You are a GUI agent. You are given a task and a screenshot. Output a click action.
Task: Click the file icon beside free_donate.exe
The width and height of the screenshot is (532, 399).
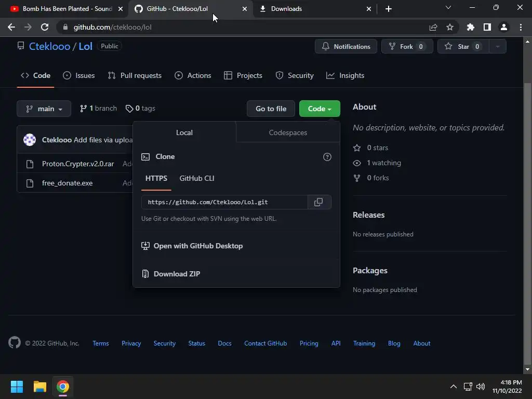(30, 183)
